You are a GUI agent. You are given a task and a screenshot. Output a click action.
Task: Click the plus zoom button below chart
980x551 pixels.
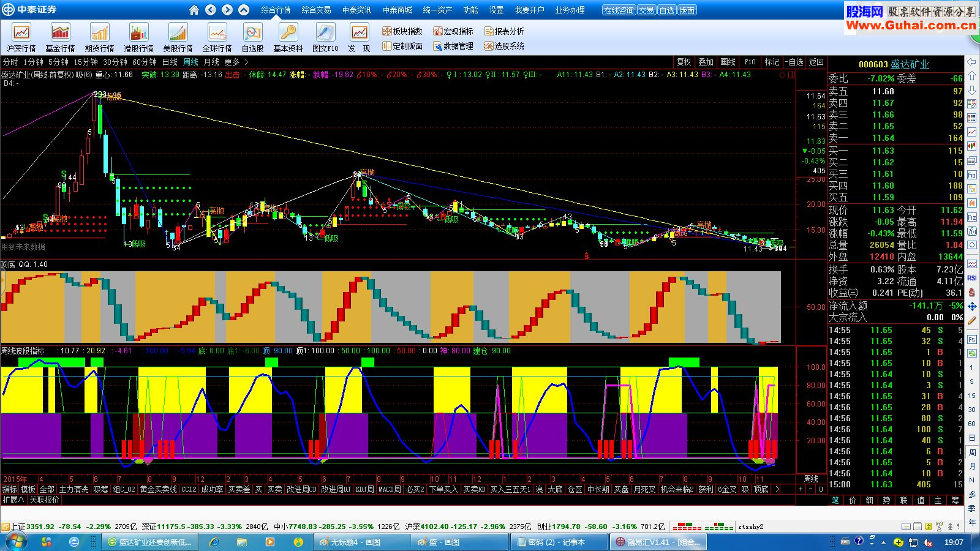point(801,489)
